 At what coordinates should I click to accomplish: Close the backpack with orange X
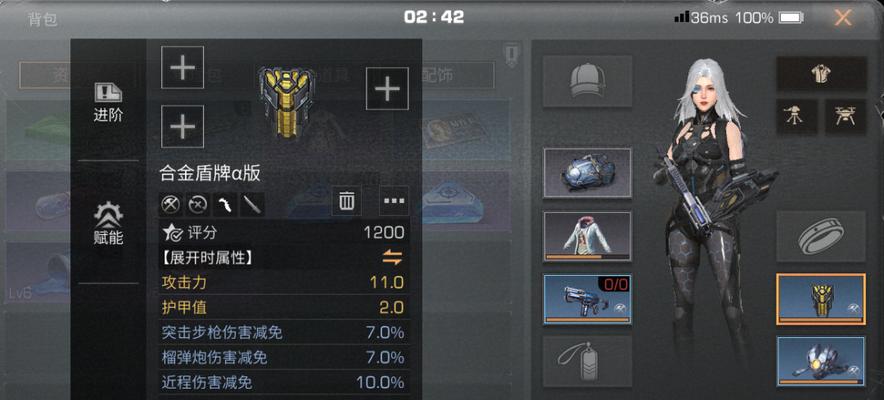pyautogui.click(x=843, y=18)
